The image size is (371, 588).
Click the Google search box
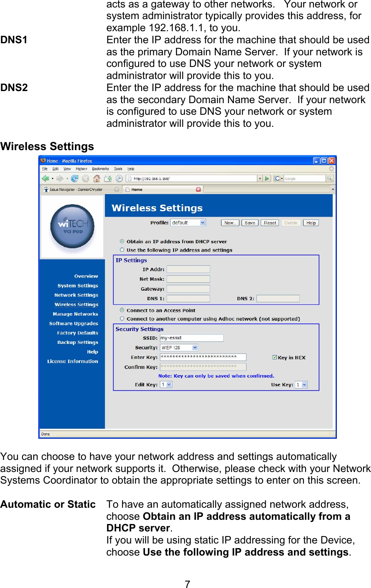click(x=304, y=178)
